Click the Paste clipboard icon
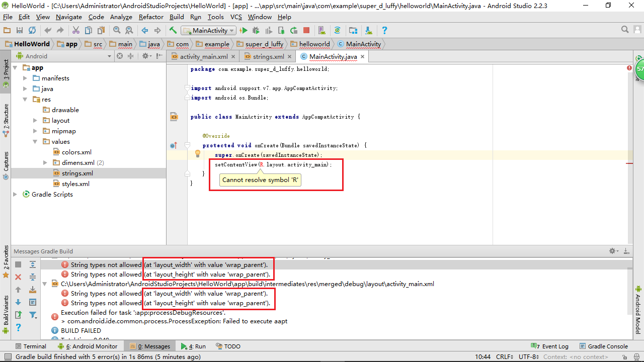Viewport: 644px width, 362px height. click(x=101, y=31)
